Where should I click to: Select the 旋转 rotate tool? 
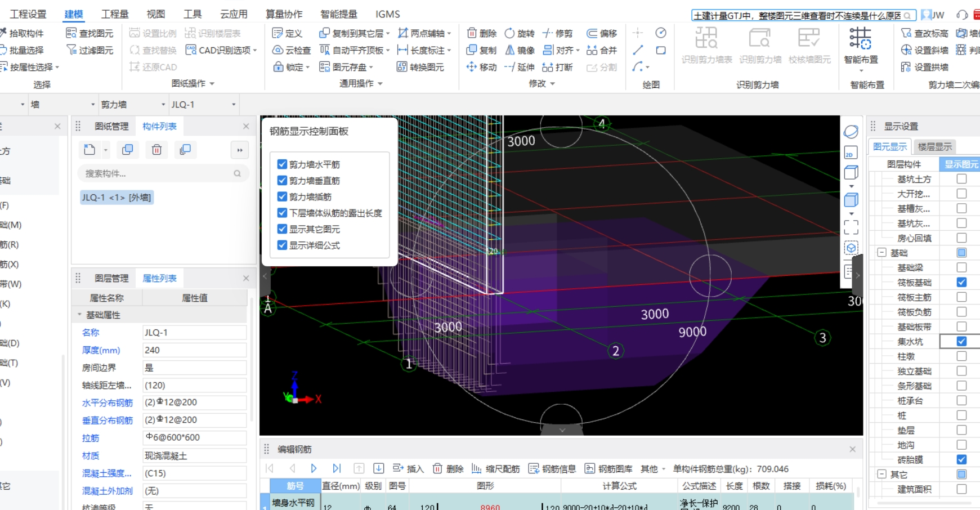pos(520,33)
